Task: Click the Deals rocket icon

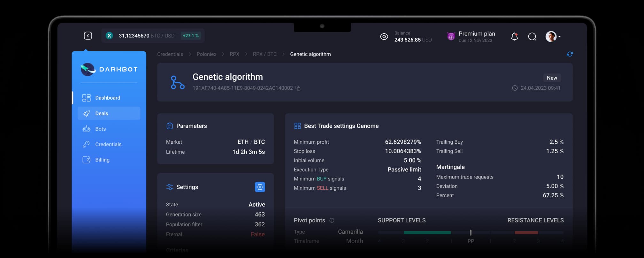Action: coord(86,113)
